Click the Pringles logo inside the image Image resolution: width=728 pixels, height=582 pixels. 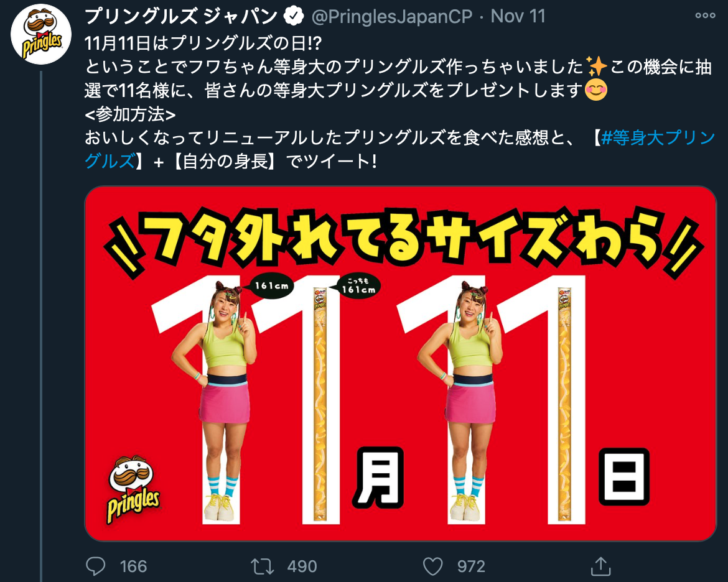[133, 489]
